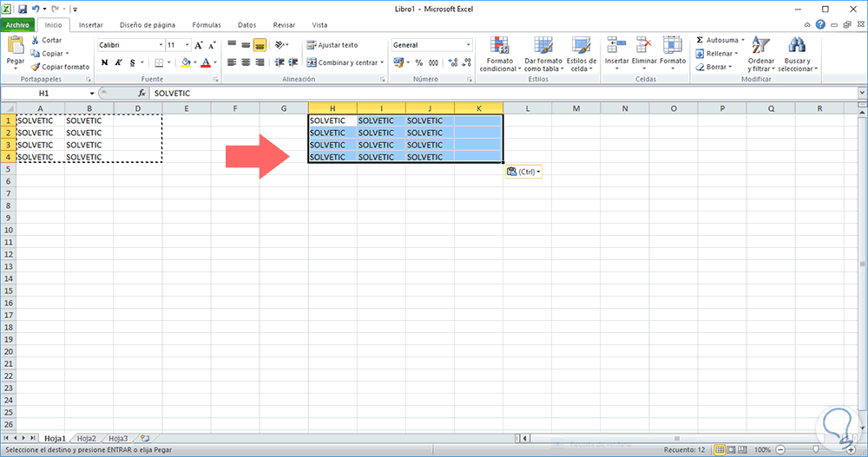Toggle Cursiva italic formatting
The image size is (868, 457).
[118, 62]
